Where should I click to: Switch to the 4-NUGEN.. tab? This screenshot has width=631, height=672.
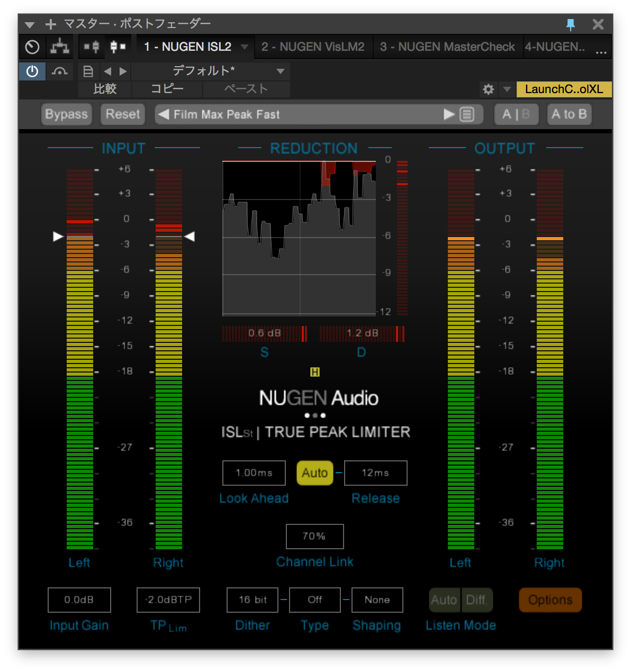point(555,47)
